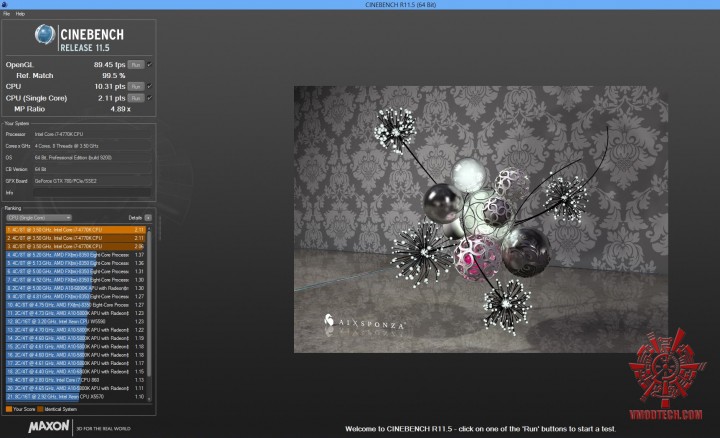Image resolution: width=720 pixels, height=438 pixels.
Task: Click the ranking list scroll-up arrow
Action: 149,229
